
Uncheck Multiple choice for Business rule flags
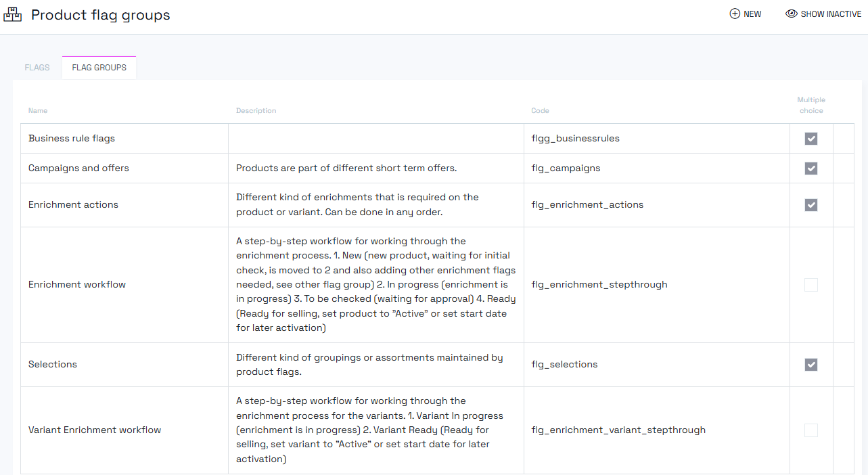(x=810, y=139)
